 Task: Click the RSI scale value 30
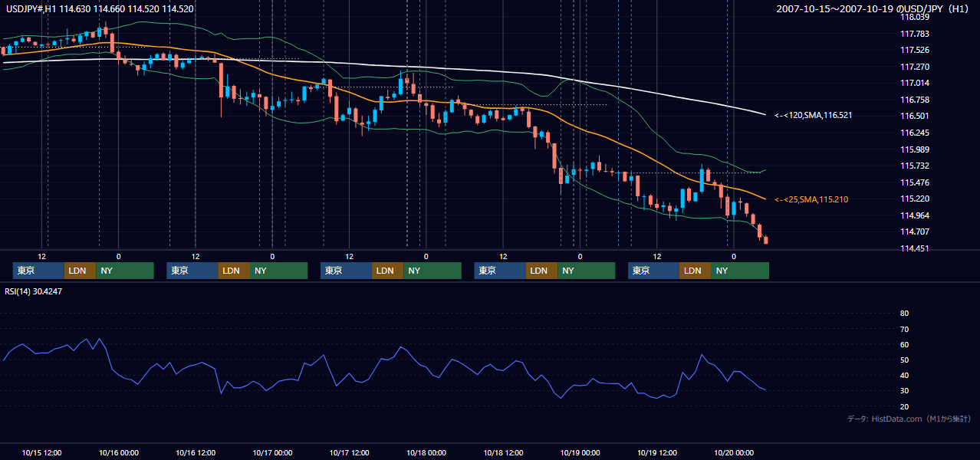point(904,391)
